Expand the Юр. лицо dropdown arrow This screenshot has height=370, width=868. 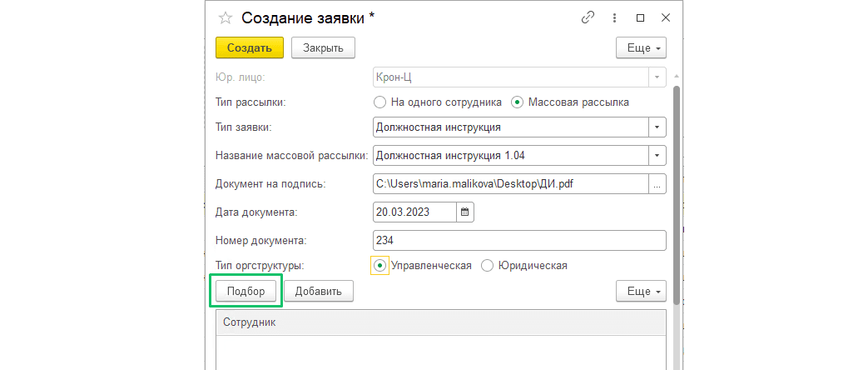(x=657, y=77)
